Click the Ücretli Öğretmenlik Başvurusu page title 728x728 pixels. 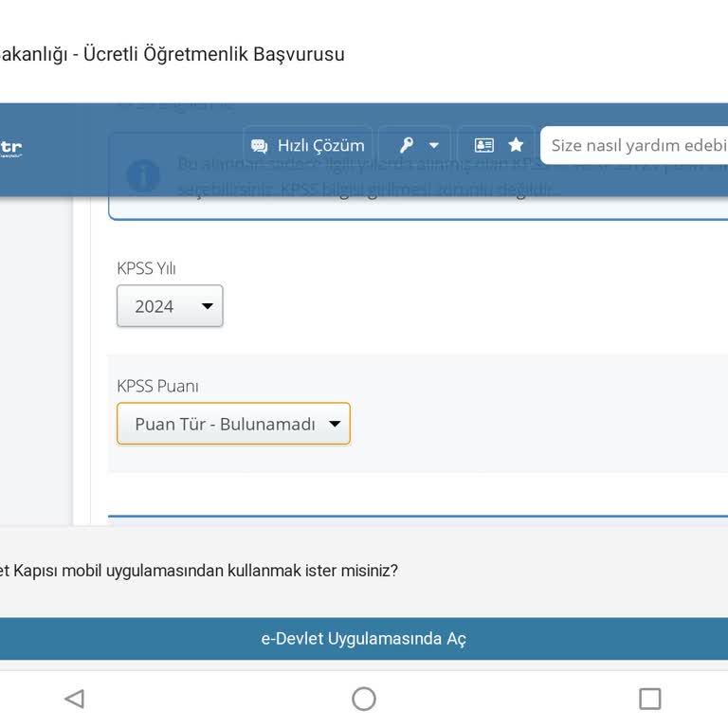tap(214, 54)
